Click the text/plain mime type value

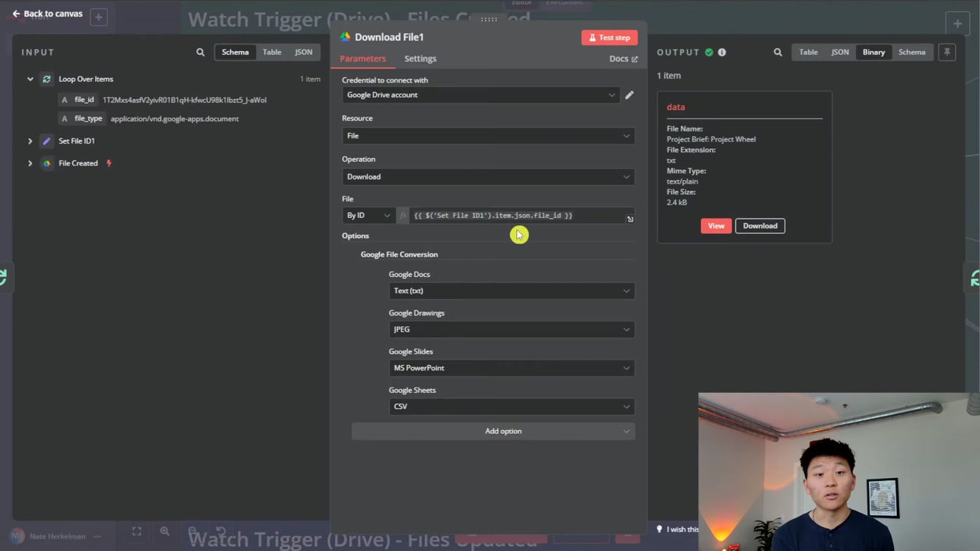click(682, 181)
